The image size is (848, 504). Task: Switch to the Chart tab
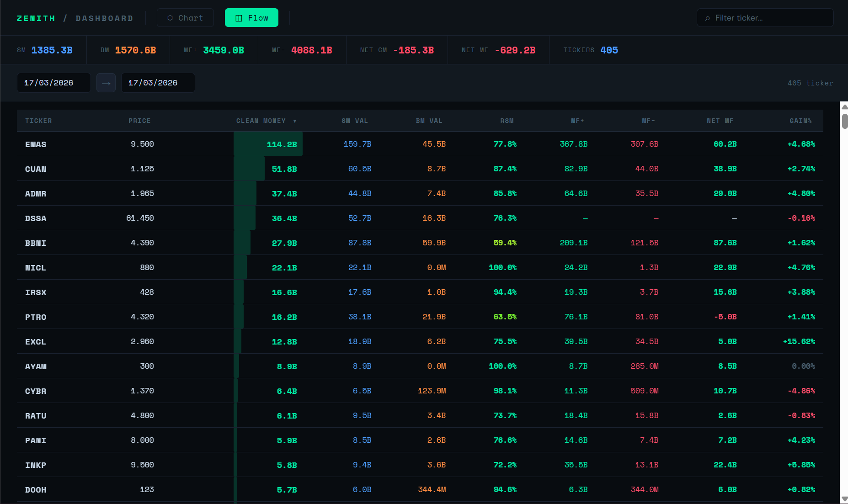[x=185, y=18]
